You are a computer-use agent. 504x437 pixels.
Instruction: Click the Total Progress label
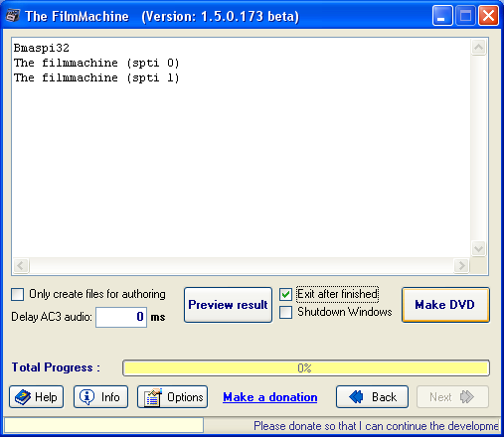[56, 367]
